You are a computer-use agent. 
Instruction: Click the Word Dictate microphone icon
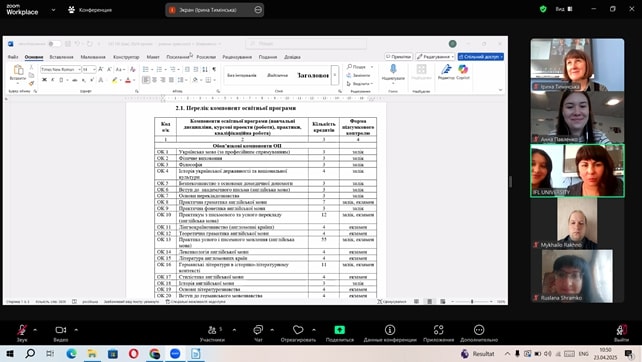(x=393, y=69)
